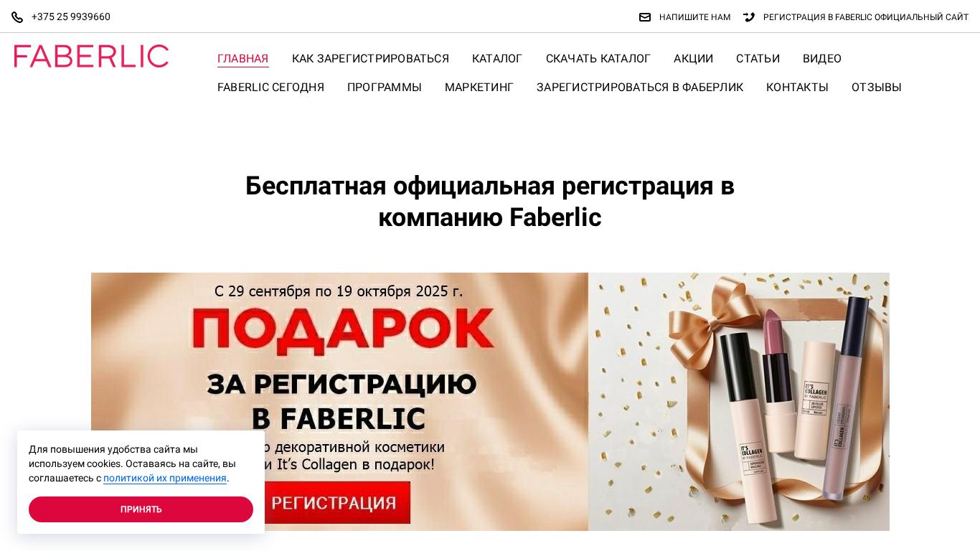Open the Акции menu item
This screenshot has height=551, width=980.
[693, 59]
